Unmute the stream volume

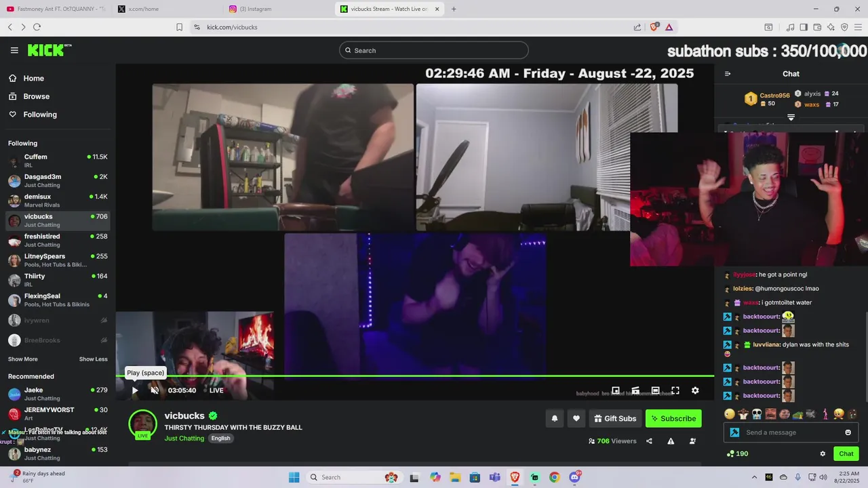coord(155,390)
